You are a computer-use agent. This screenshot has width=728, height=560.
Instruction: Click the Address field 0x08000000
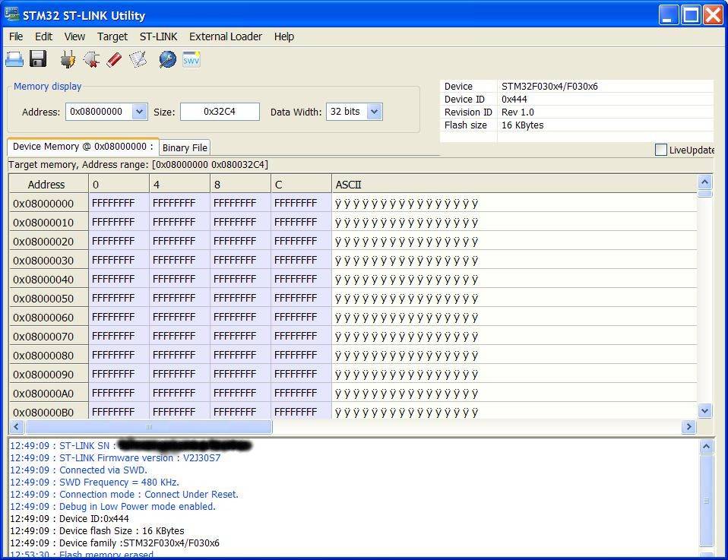point(99,112)
